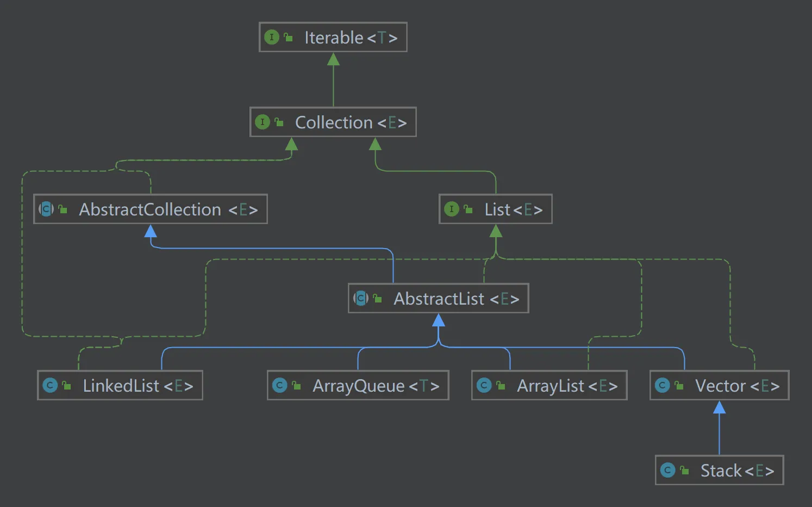Click the abstract class icon on AbstractList
This screenshot has height=507, width=812.
tap(361, 298)
